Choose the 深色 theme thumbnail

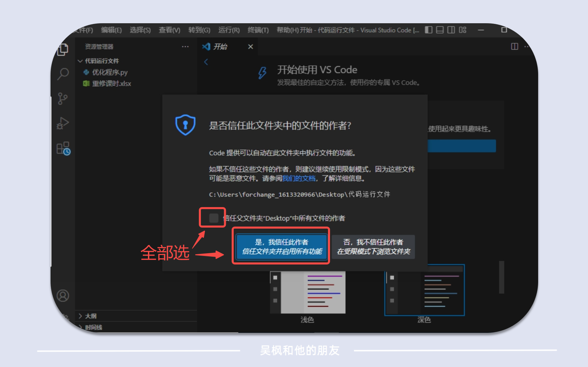pyautogui.click(x=424, y=290)
